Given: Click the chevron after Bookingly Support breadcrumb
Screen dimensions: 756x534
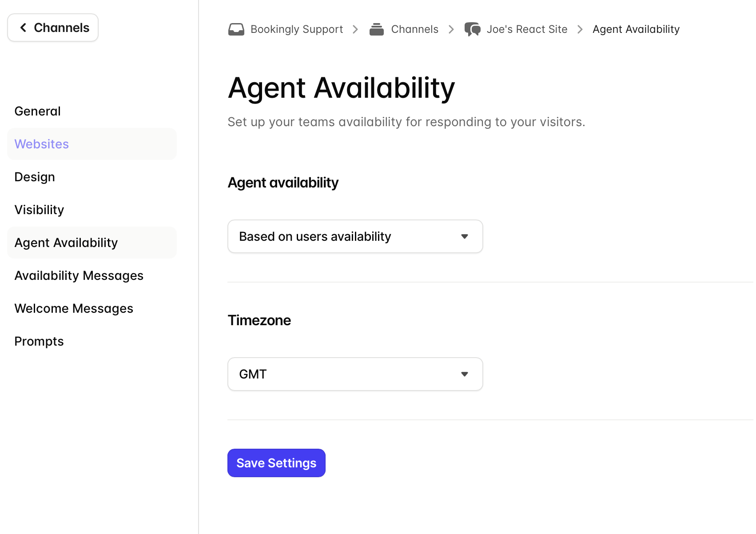Looking at the screenshot, I should point(355,29).
